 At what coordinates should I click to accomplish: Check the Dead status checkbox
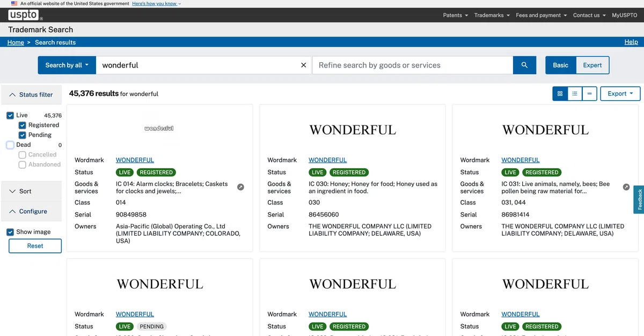pos(10,145)
